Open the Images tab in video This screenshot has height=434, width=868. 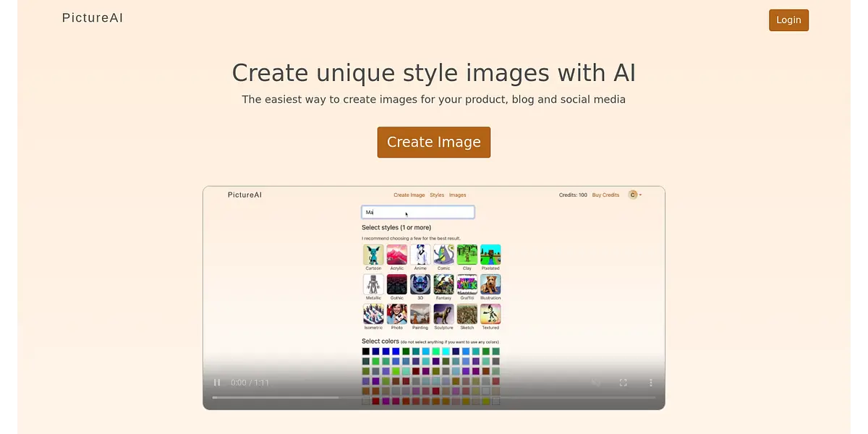tap(457, 195)
